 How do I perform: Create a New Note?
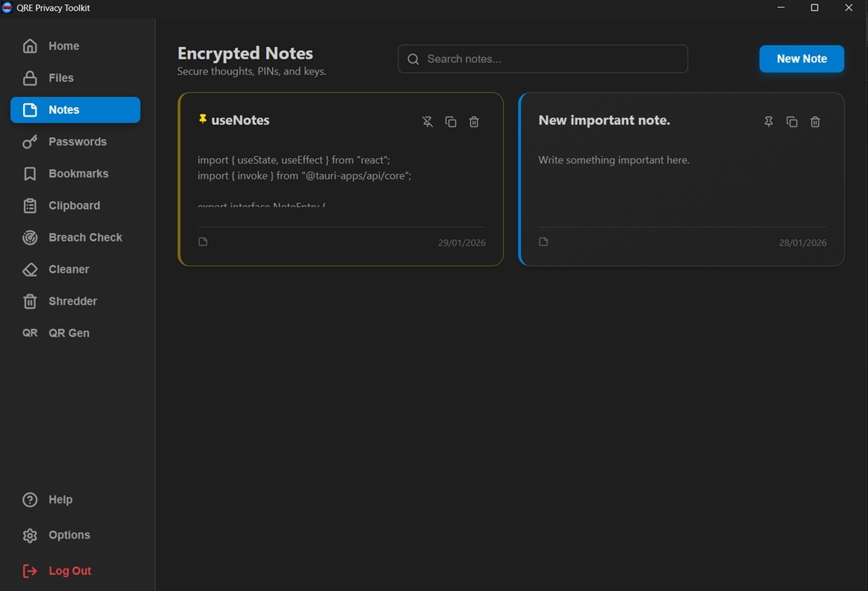point(801,59)
